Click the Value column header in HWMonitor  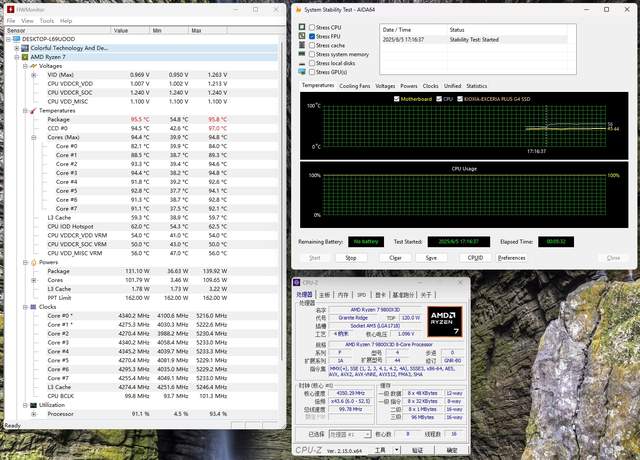(130, 30)
